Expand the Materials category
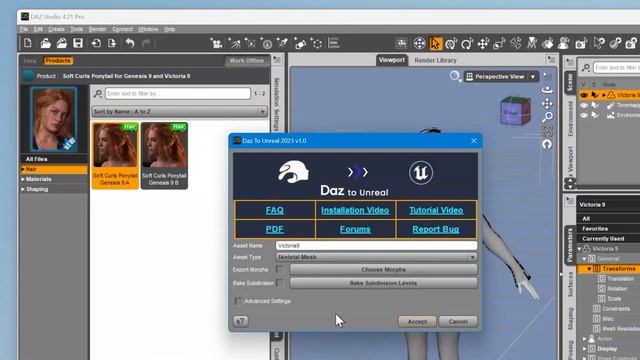Screen dimensions: 640x360 23,179
